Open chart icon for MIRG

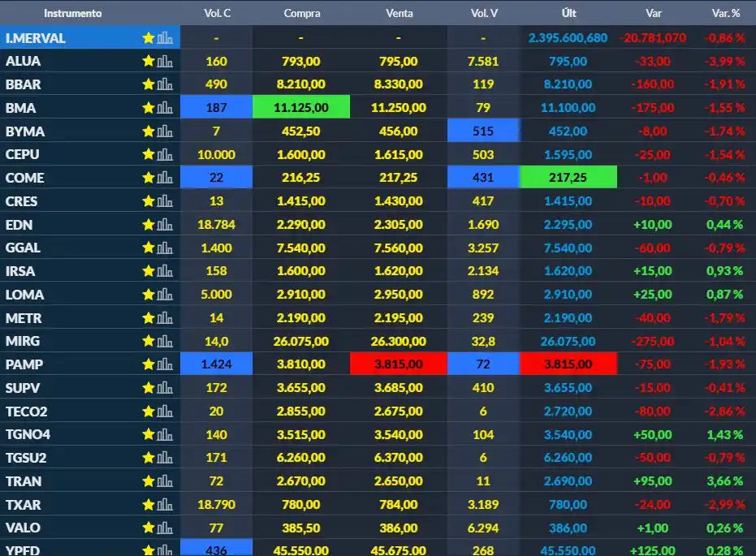click(165, 341)
